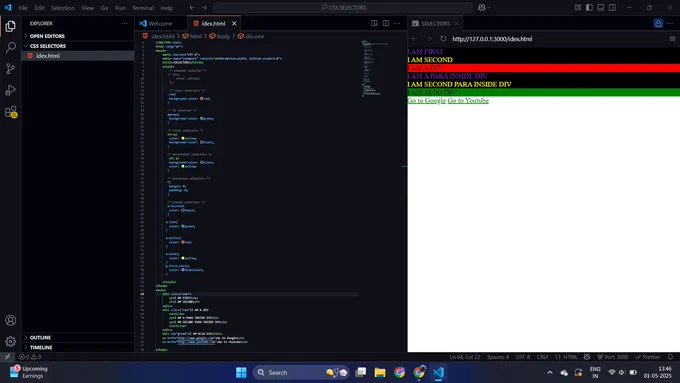The width and height of the screenshot is (680, 383).
Task: Toggle the secondary side bar
Action: (612, 7)
